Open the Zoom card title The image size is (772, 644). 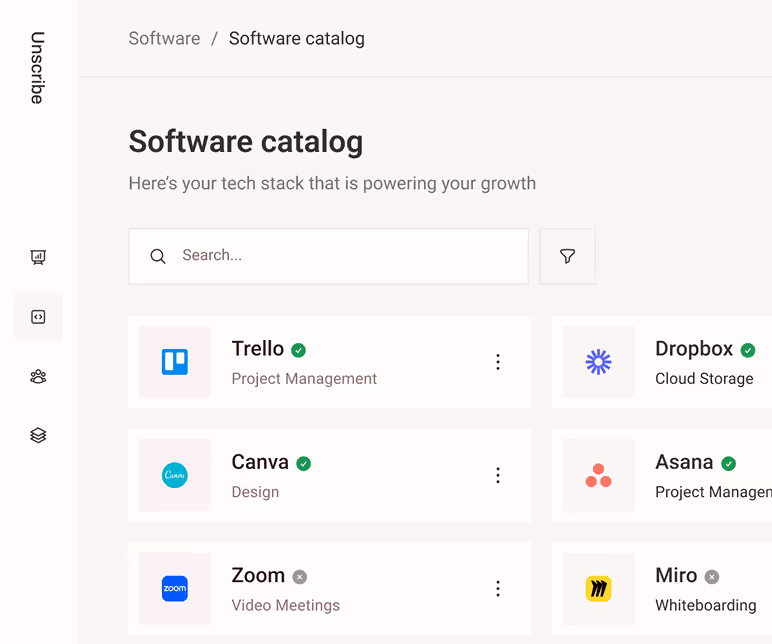(x=258, y=575)
